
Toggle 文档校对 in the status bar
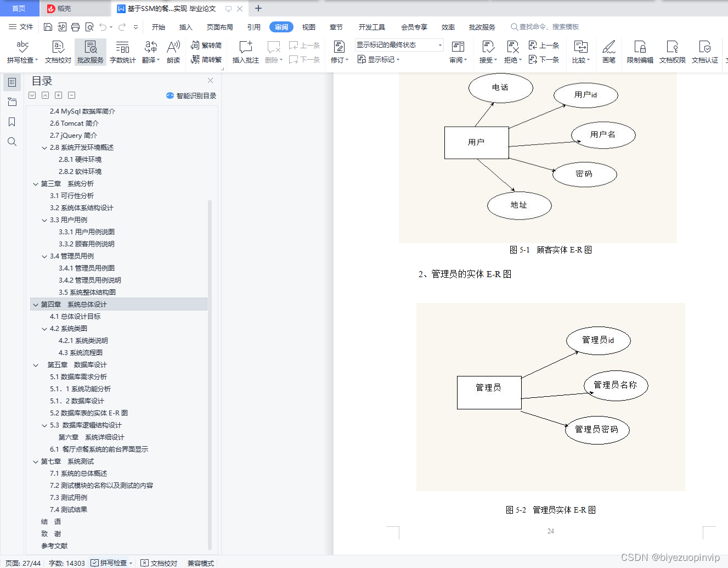[159, 563]
